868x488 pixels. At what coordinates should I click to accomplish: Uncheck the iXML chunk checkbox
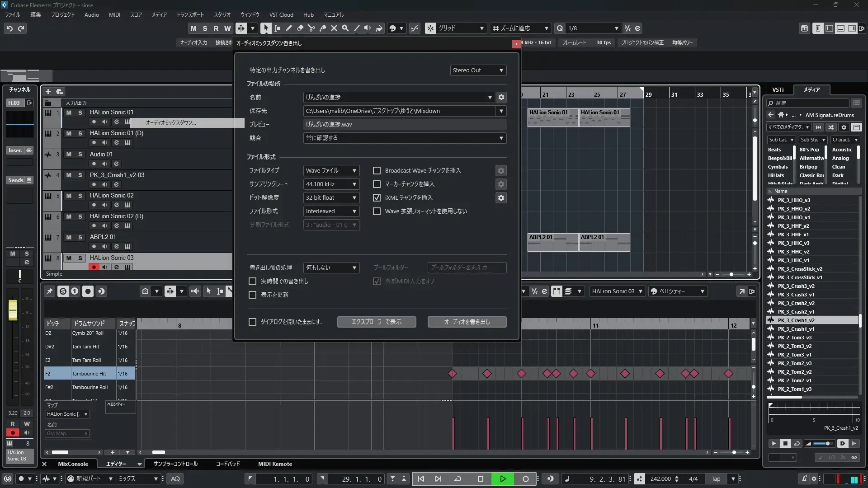click(377, 198)
